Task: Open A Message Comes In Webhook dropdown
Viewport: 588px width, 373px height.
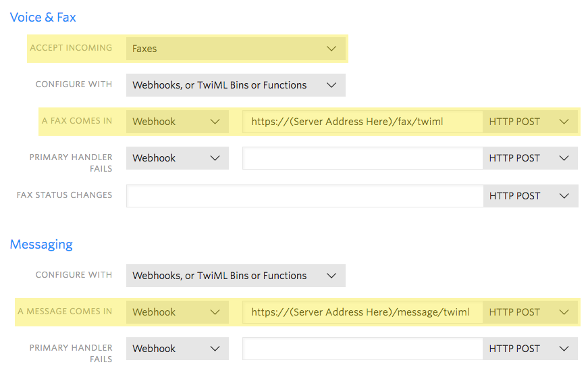Action: tap(177, 312)
